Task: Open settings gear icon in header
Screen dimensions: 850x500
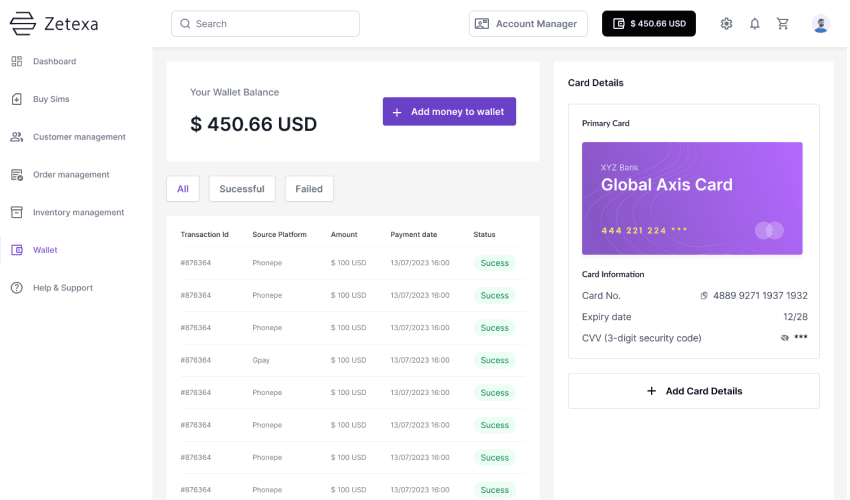Action: (x=726, y=23)
